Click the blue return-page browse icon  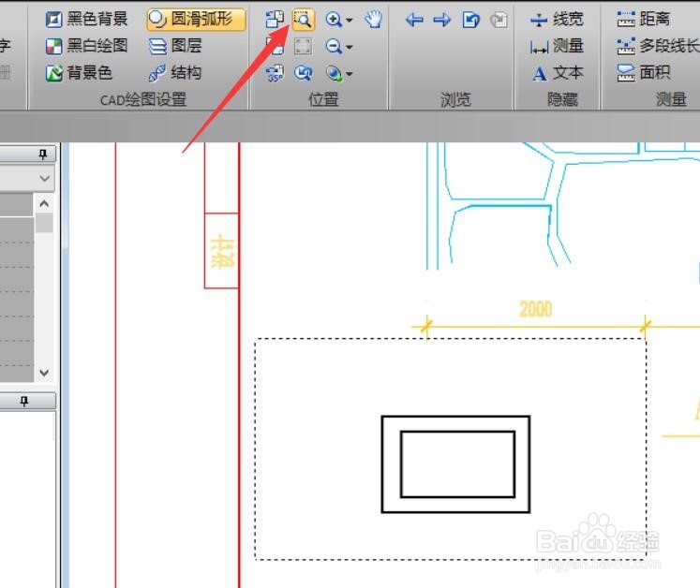coord(470,20)
